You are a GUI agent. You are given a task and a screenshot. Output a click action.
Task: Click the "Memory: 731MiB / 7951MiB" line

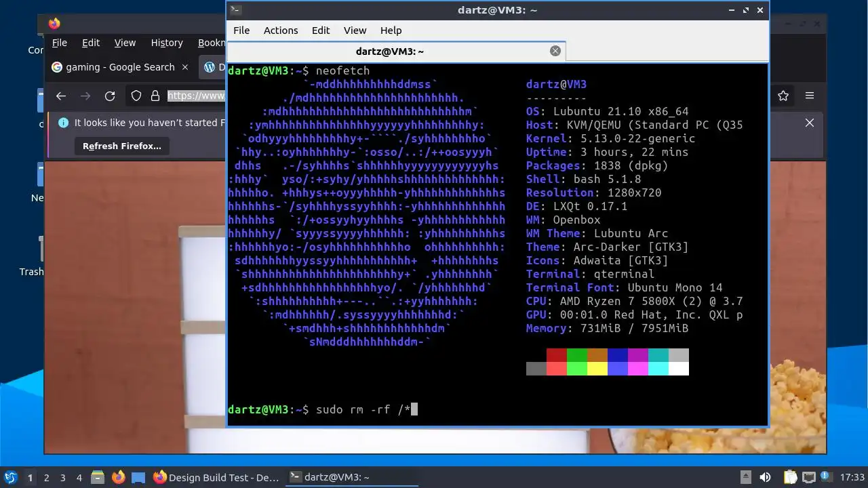point(608,328)
